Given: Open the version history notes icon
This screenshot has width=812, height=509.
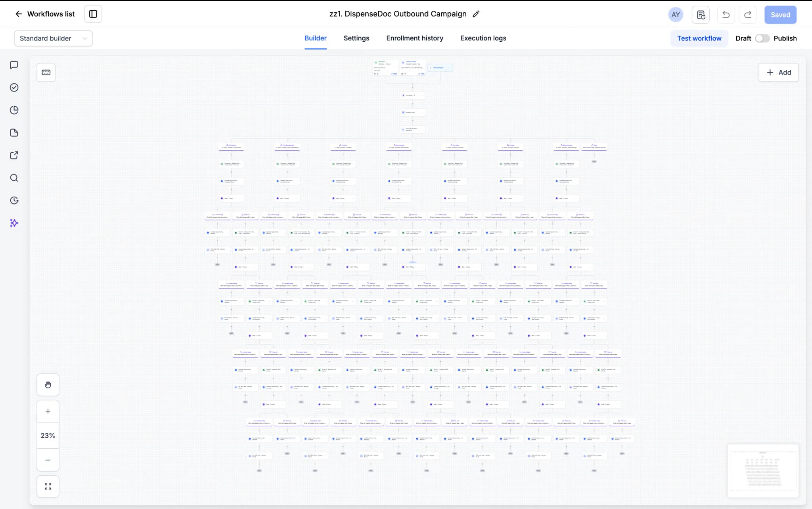Looking at the screenshot, I should [701, 15].
